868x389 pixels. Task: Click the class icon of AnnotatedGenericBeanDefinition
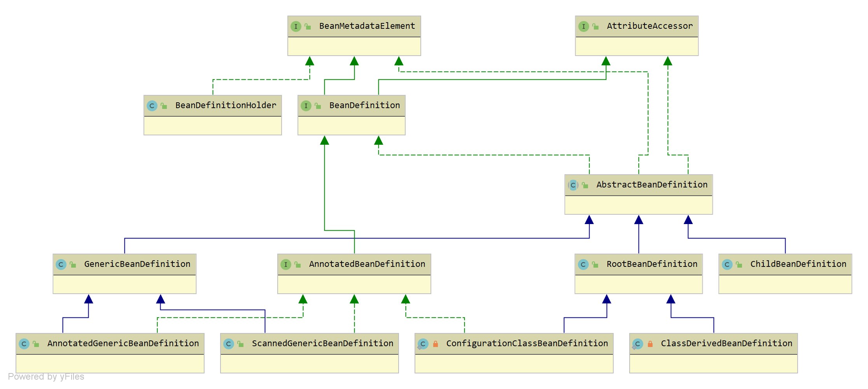click(24, 344)
